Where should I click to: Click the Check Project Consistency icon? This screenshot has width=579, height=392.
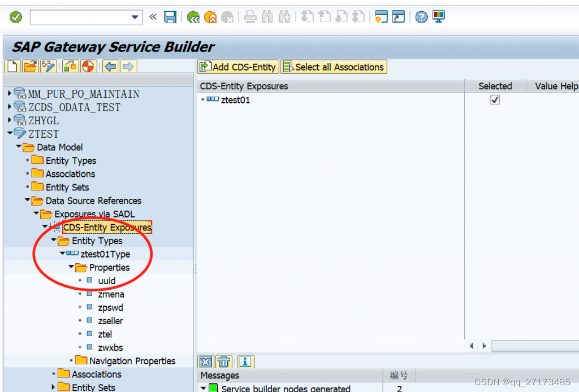70,66
